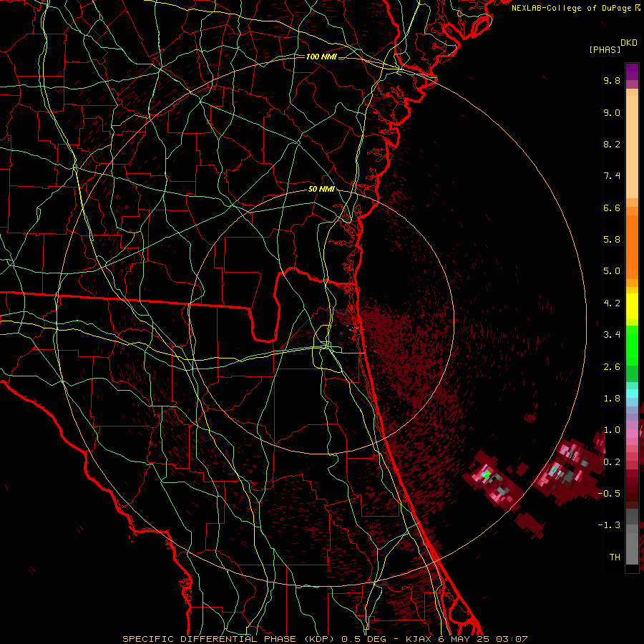
Task: Pick the orange band of the color bar
Action: 632,248
